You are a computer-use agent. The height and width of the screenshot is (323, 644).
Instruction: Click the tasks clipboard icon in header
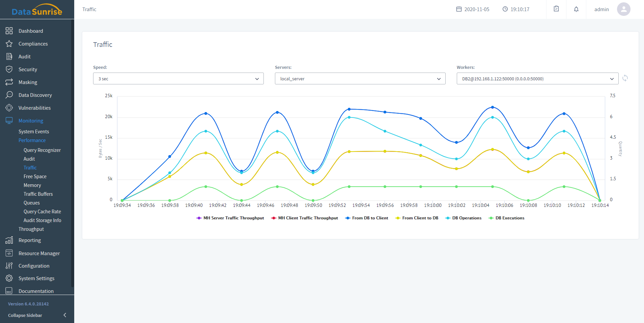tap(556, 9)
